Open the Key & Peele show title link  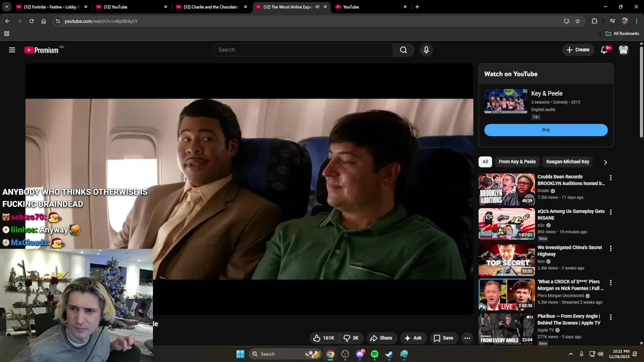[x=546, y=94]
